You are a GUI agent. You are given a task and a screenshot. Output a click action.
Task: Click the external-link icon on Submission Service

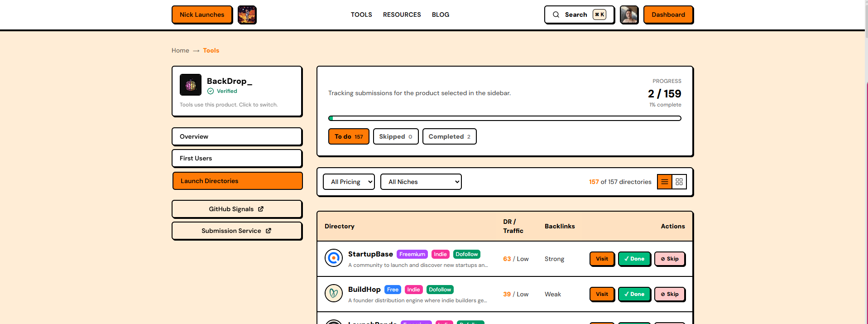[x=269, y=231]
